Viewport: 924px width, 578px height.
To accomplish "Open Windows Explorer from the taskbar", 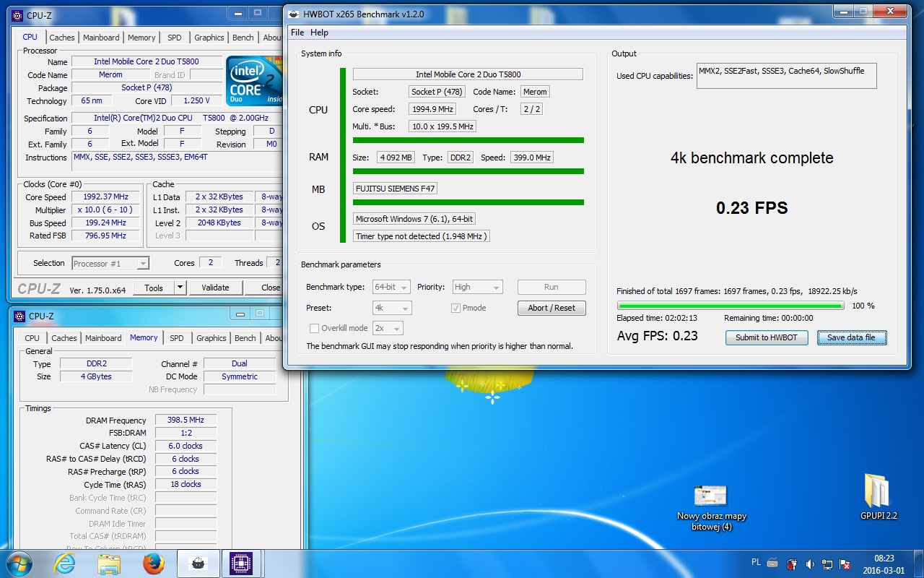I will coord(109,564).
